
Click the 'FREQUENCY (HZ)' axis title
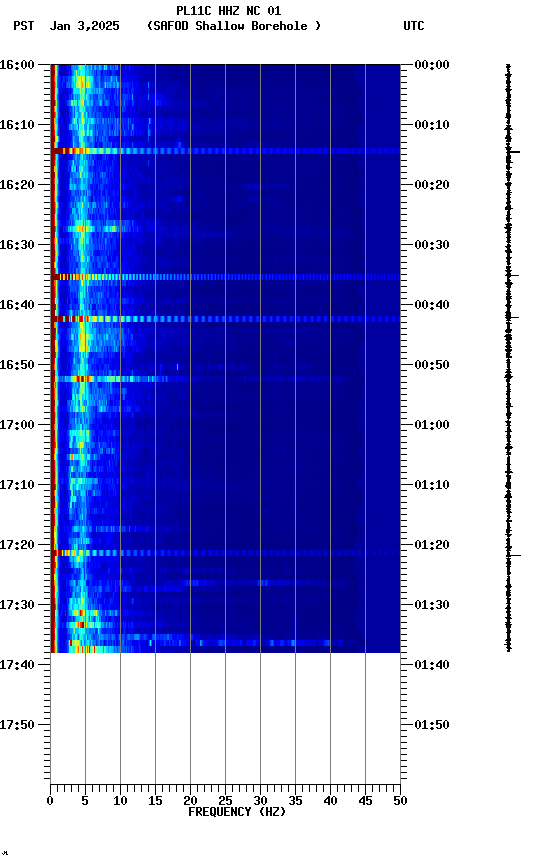[x=237, y=812]
